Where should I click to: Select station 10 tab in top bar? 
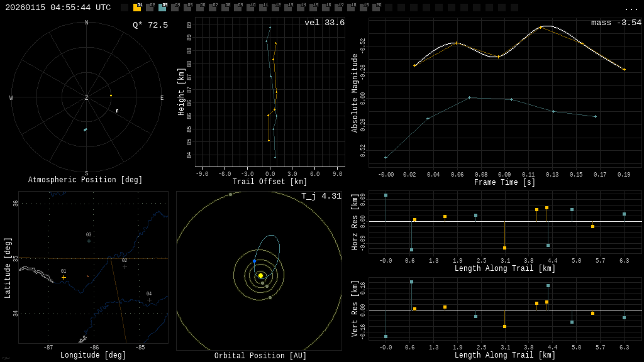click(x=250, y=8)
